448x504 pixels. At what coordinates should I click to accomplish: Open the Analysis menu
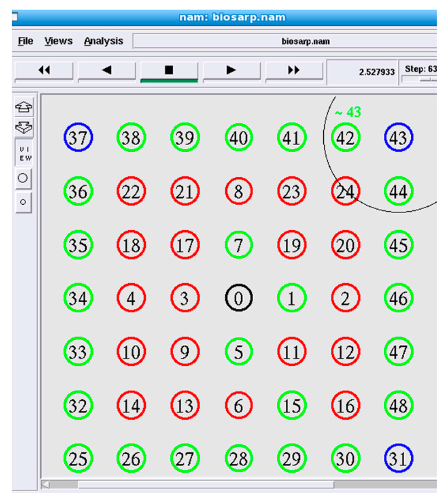[x=104, y=41]
